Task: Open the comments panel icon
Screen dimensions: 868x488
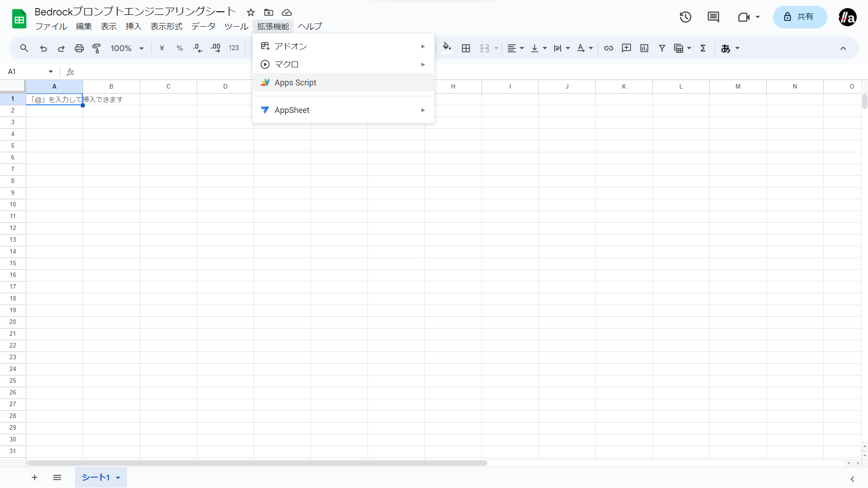Action: pyautogui.click(x=713, y=17)
